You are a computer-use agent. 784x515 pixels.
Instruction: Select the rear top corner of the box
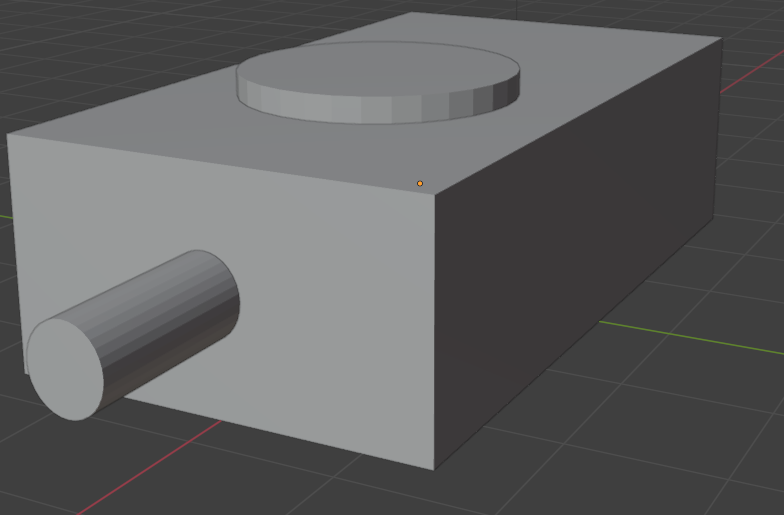[x=411, y=13]
